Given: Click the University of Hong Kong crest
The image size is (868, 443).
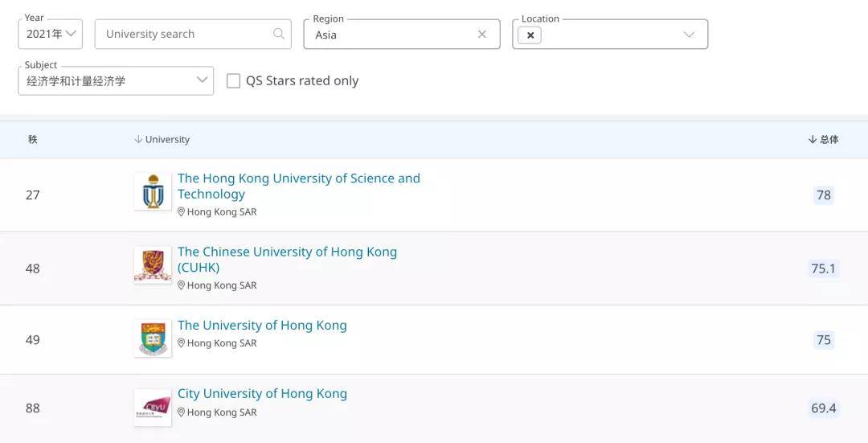Looking at the screenshot, I should click(153, 338).
